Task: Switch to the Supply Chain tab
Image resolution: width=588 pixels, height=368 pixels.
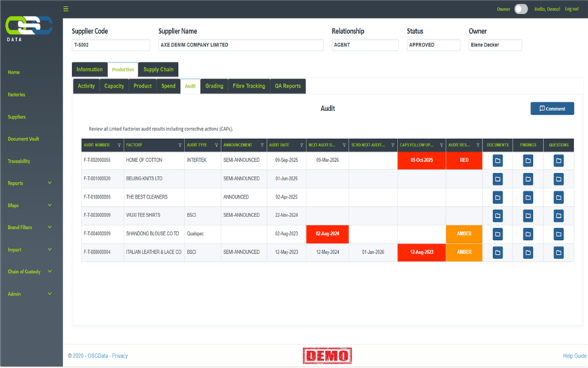Action: 158,69
